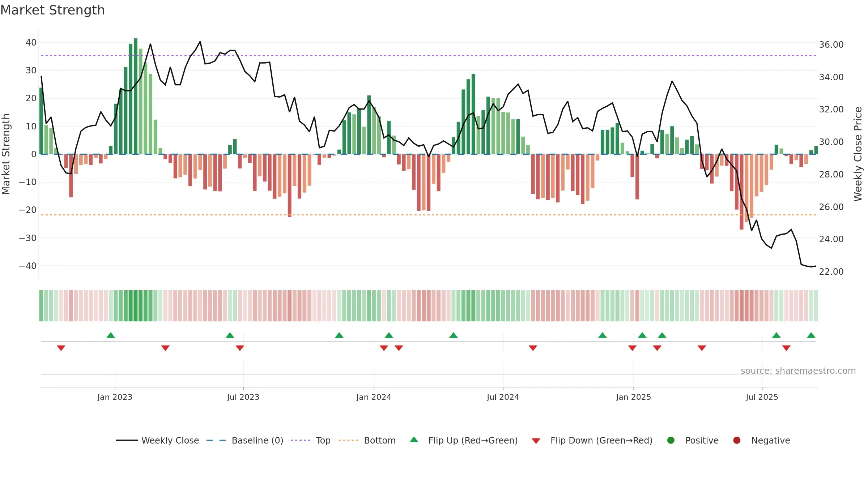Click the orange dotted Bottom legend line sample
Viewport: 868px width, 488px height.
click(349, 440)
